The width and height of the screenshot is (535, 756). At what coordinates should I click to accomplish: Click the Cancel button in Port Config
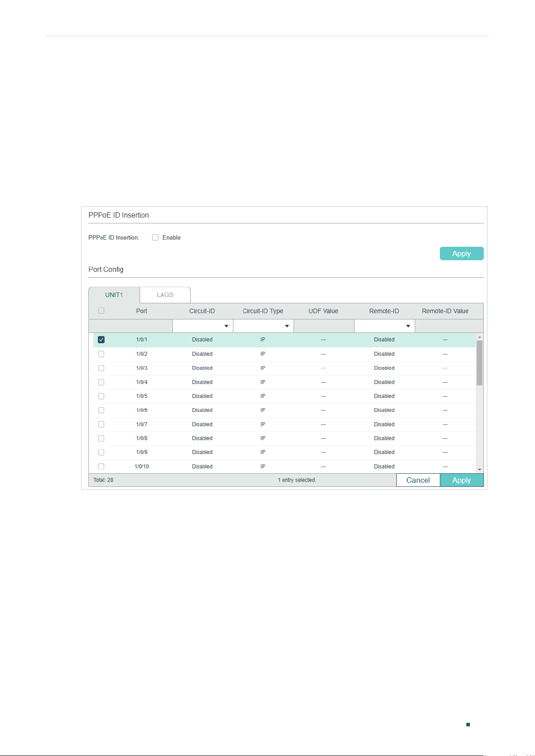click(x=418, y=480)
